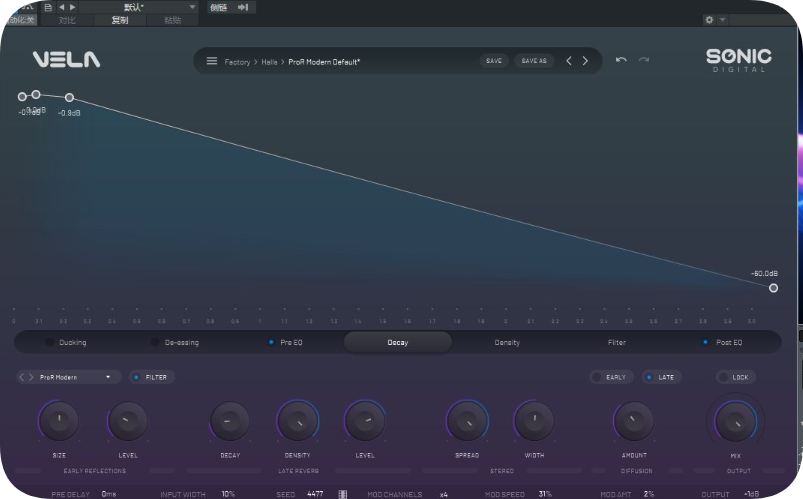This screenshot has height=499, width=803.
Task: Click the MOD AMT 2% value
Action: 649,494
